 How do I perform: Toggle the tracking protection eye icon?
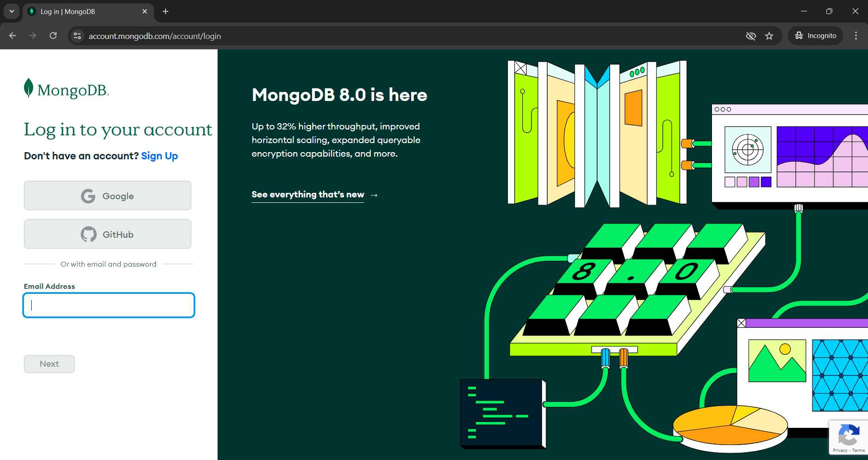click(x=751, y=36)
